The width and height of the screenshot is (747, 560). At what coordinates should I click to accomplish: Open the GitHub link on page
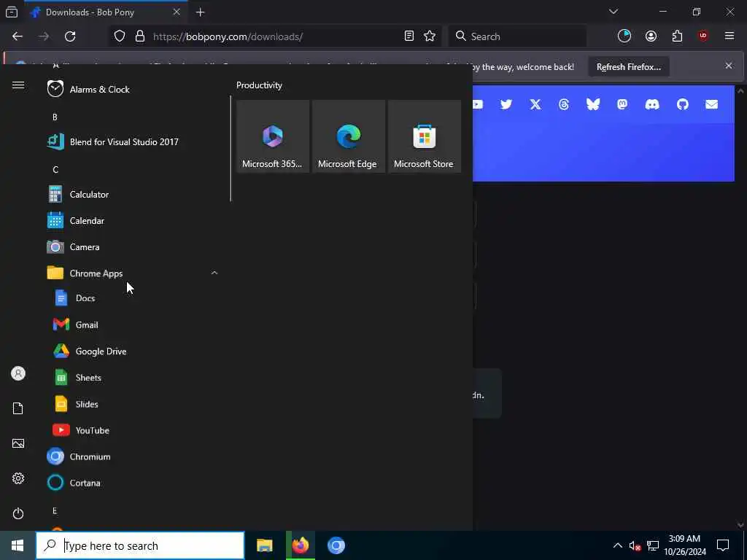(683, 104)
